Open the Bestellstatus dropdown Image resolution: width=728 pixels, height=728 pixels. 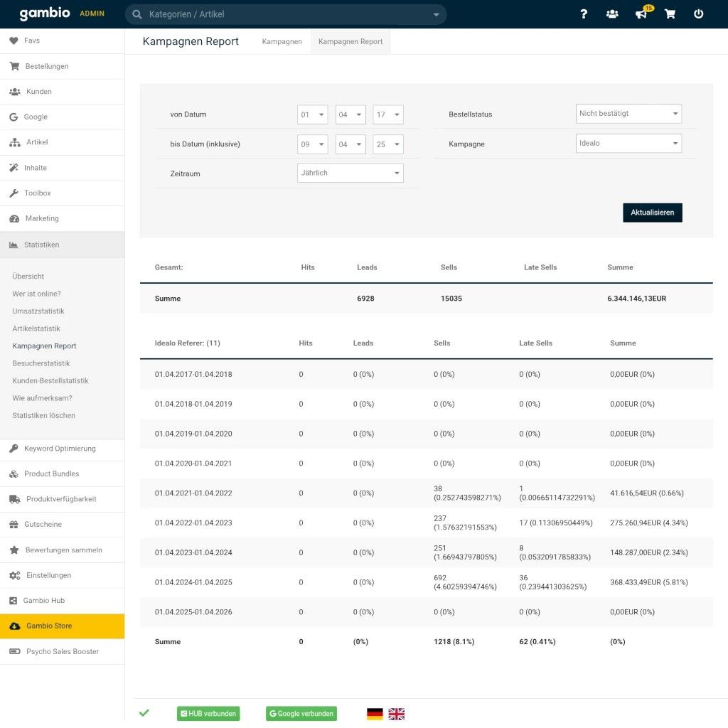tap(628, 114)
